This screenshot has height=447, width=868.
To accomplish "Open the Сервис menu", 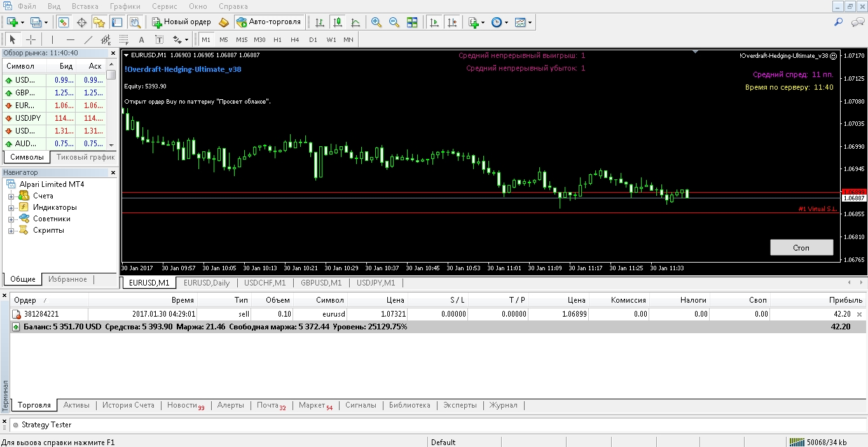I will (x=165, y=6).
